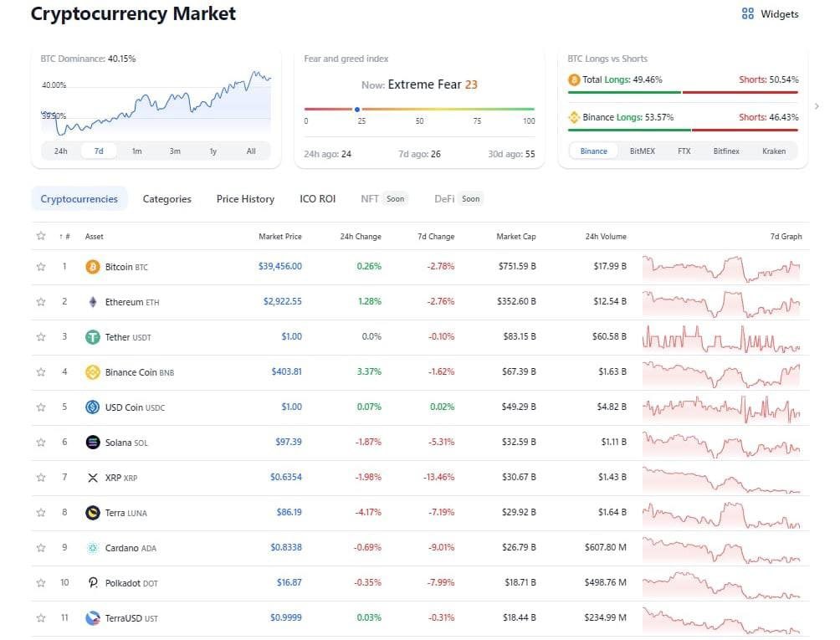Click the TerraUSD logo icon
The height and width of the screenshot is (640, 840).
click(x=93, y=618)
